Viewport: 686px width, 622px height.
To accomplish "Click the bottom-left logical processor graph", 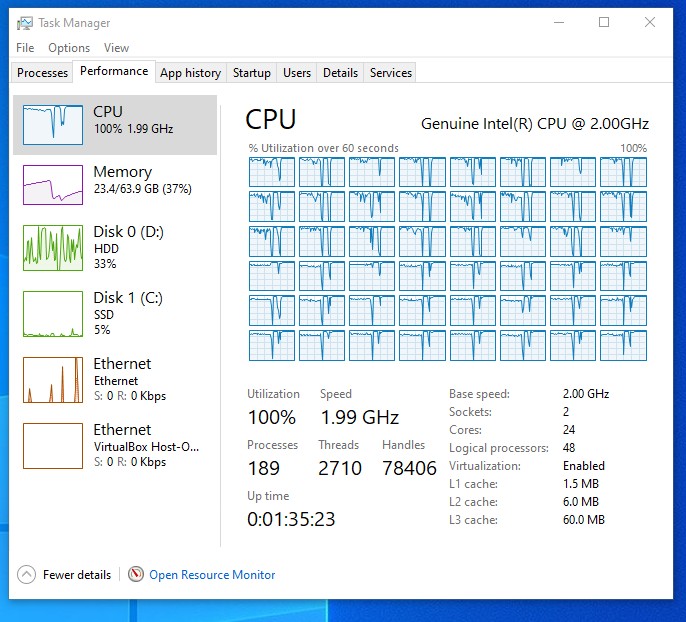I will (x=272, y=346).
